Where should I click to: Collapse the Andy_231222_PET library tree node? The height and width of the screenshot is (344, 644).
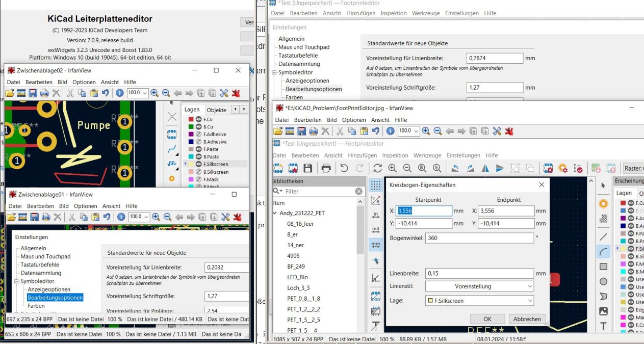[x=276, y=214]
